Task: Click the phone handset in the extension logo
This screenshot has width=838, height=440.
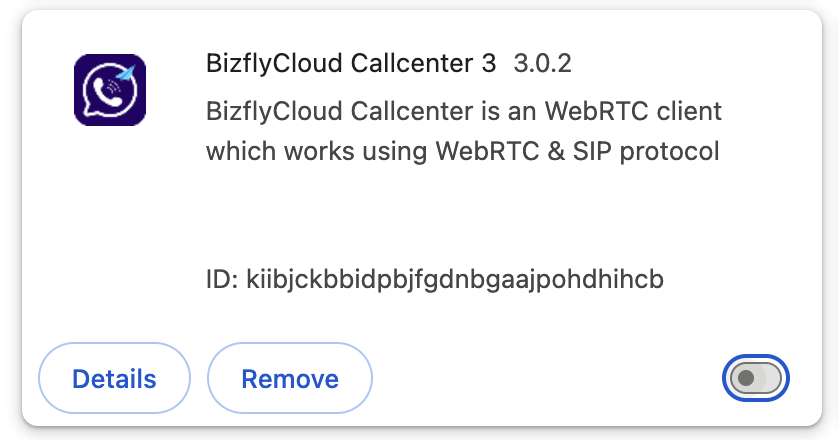Action: click(x=105, y=95)
